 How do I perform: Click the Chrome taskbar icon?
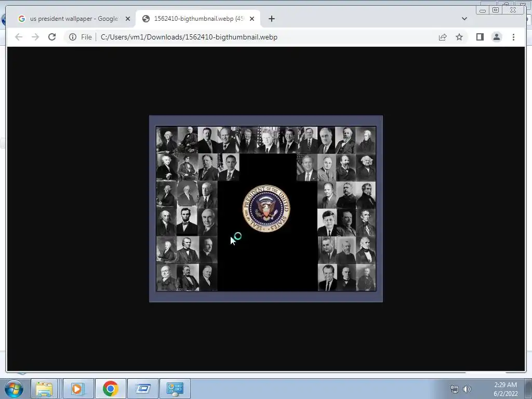(x=110, y=389)
